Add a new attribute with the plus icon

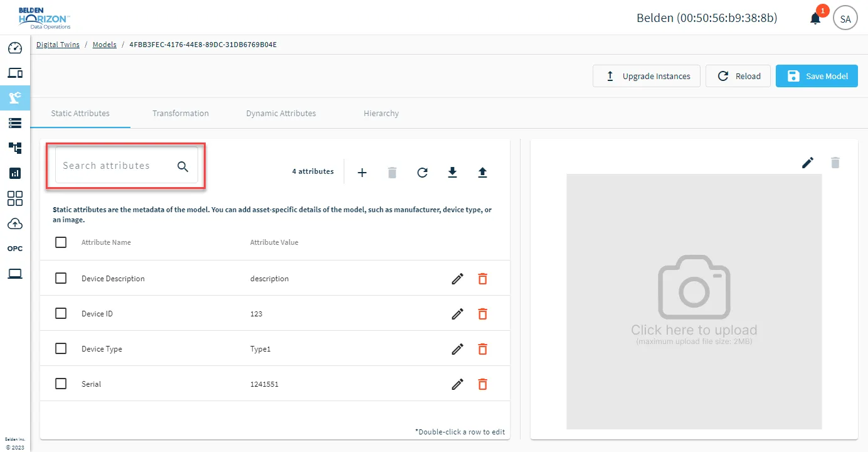tap(362, 172)
